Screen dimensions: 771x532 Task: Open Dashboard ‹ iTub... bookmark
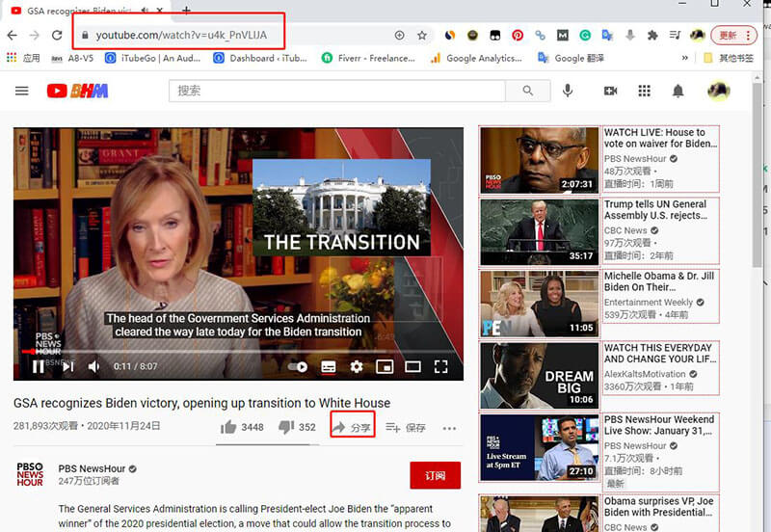(260, 58)
